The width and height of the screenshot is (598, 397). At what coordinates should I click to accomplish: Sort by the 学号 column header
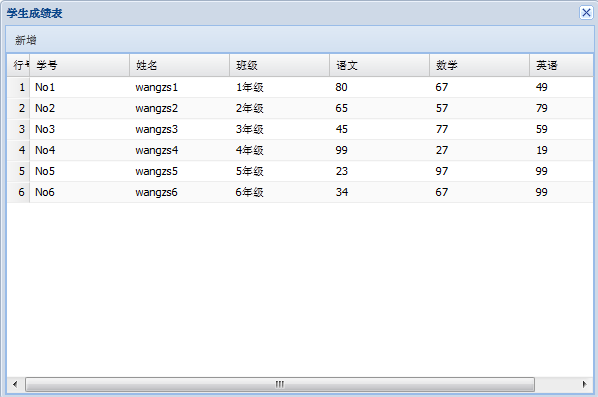[80, 65]
